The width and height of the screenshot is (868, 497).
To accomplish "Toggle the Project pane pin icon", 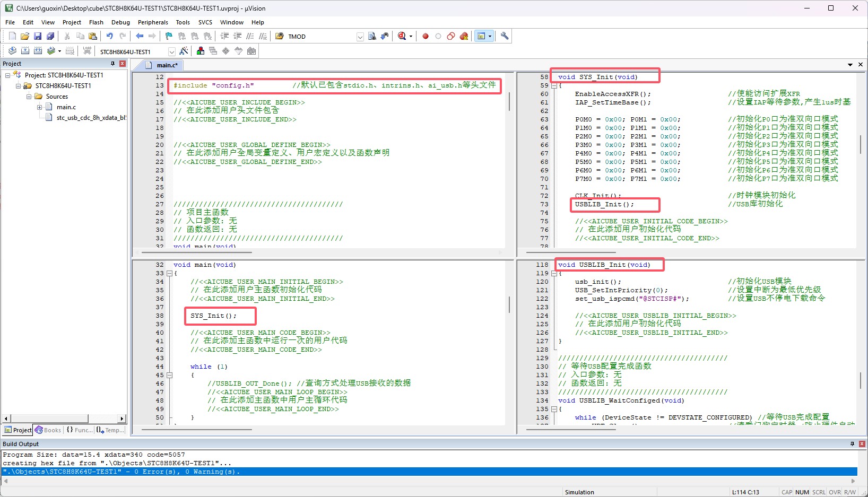I will tap(112, 64).
